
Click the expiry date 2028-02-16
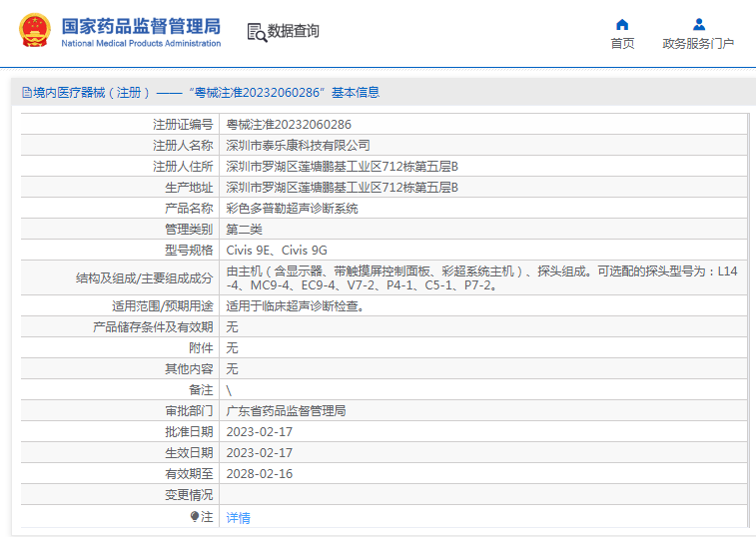coord(260,474)
